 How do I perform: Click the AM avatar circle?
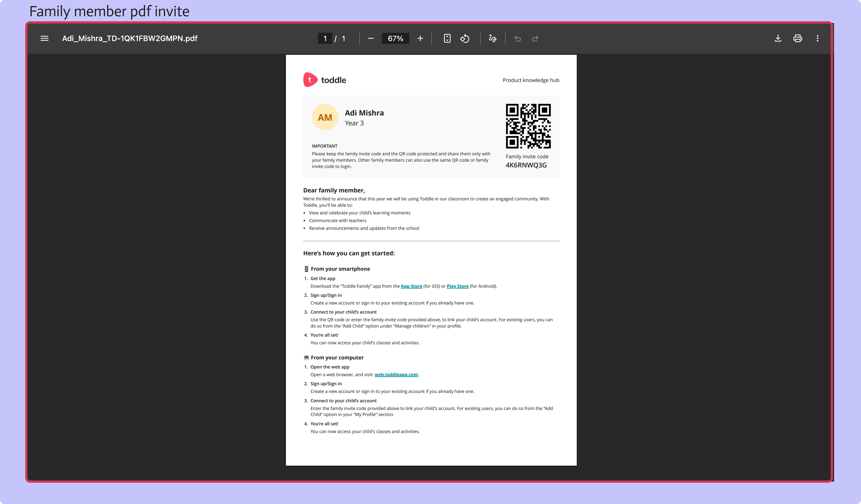[x=325, y=117]
